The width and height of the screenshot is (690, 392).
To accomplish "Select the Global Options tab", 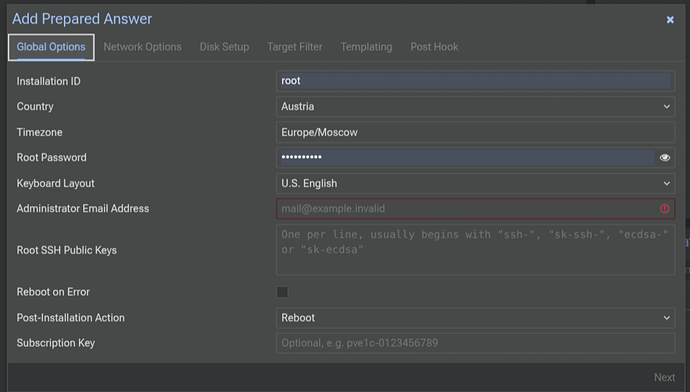I will click(51, 47).
